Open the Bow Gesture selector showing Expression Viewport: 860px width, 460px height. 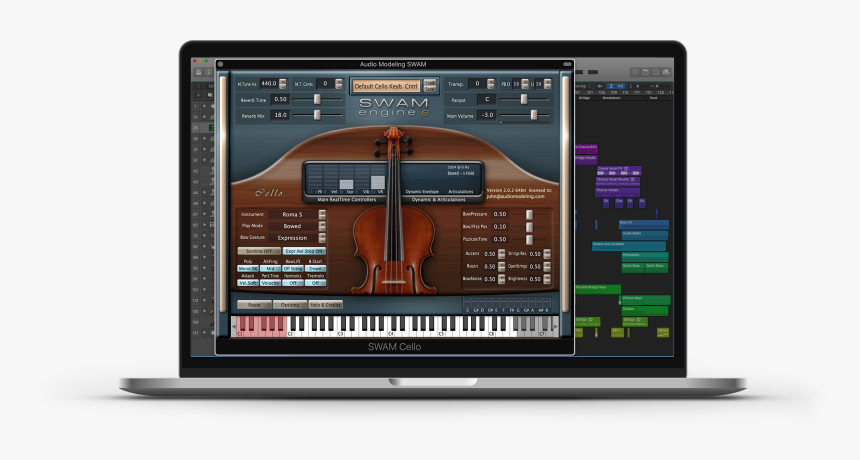(x=292, y=238)
